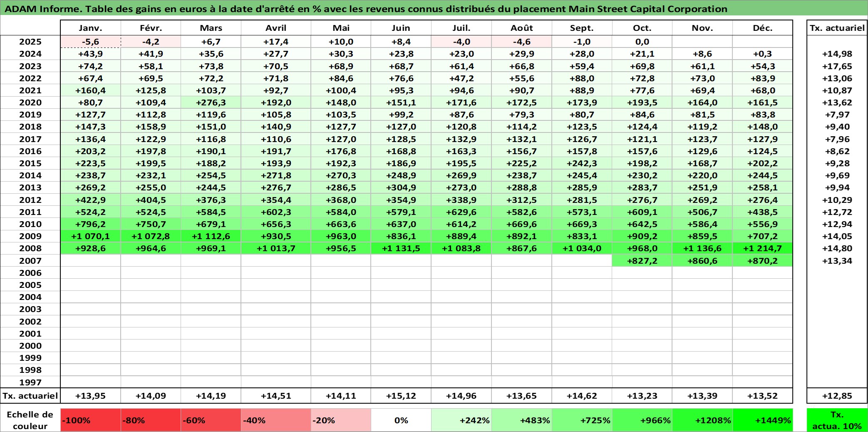Screen dimensions: 868x432
Task: Click the +14,98 actuarial rate for 2024
Action: [837, 54]
